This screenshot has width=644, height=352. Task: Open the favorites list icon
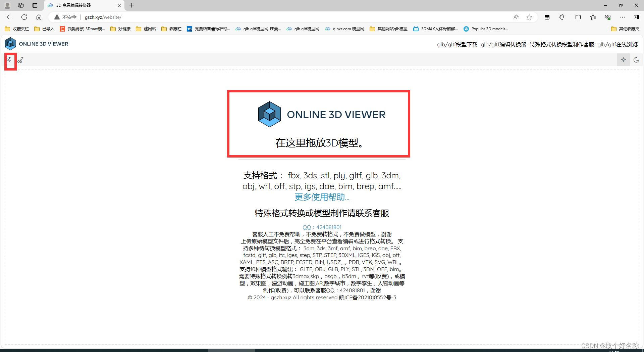click(593, 17)
